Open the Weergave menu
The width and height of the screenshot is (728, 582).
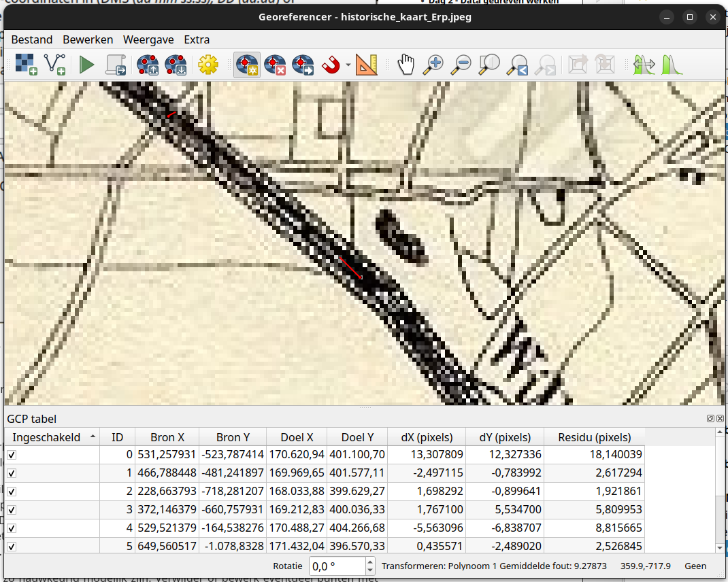[148, 39]
